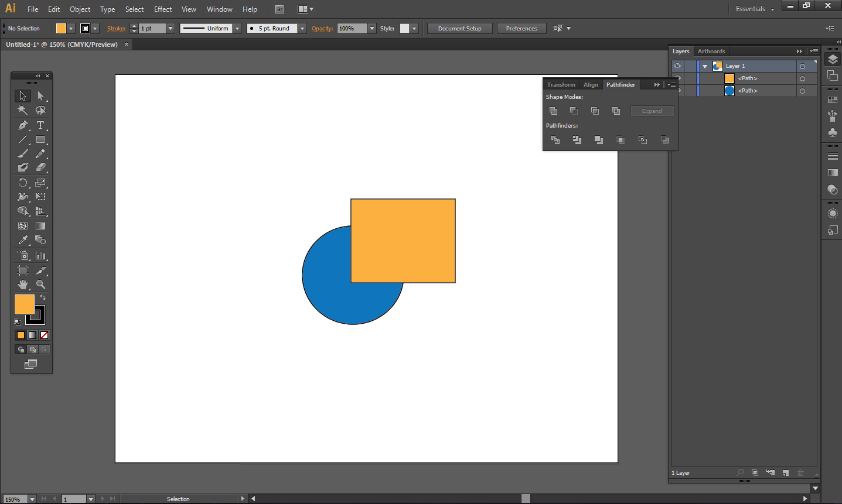The height and width of the screenshot is (504, 842).
Task: Toggle visibility of Layer 1
Action: pos(677,66)
